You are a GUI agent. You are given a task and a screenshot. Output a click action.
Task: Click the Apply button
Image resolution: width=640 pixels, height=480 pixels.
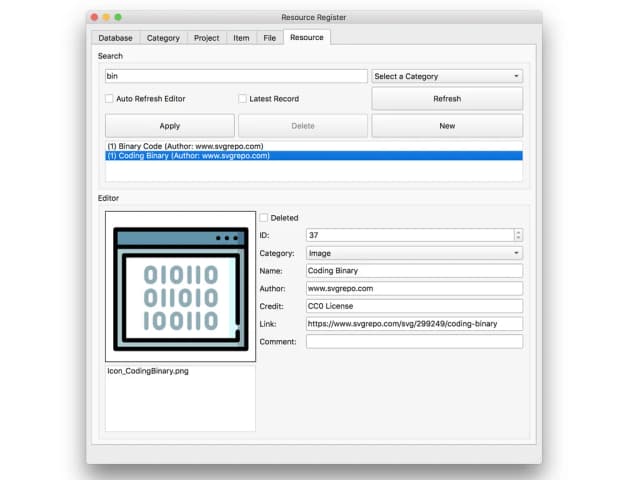170,126
